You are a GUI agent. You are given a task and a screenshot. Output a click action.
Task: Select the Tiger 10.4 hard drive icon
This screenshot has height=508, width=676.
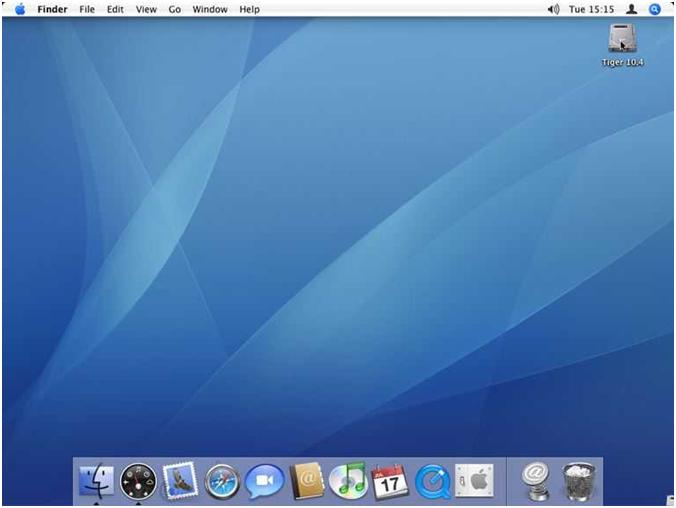(622, 39)
